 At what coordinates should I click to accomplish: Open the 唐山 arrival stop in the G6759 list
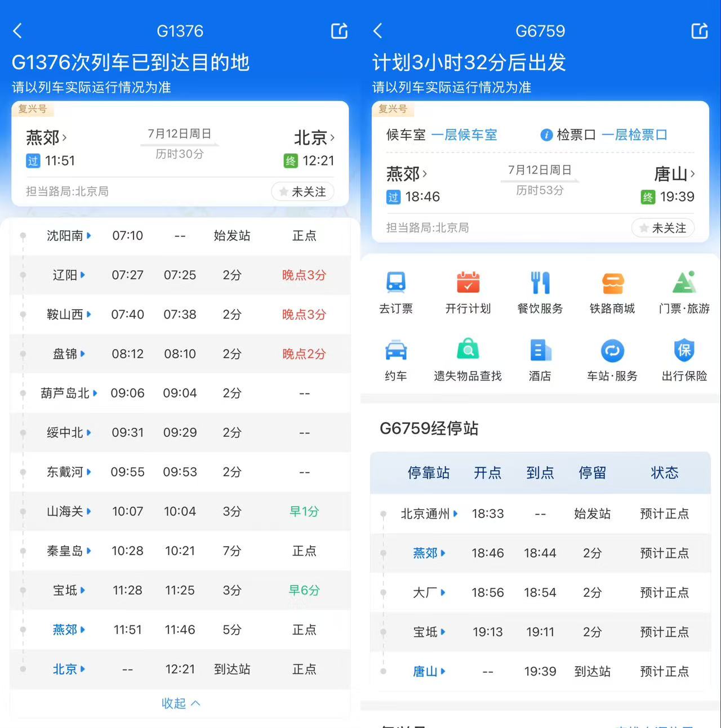click(429, 671)
